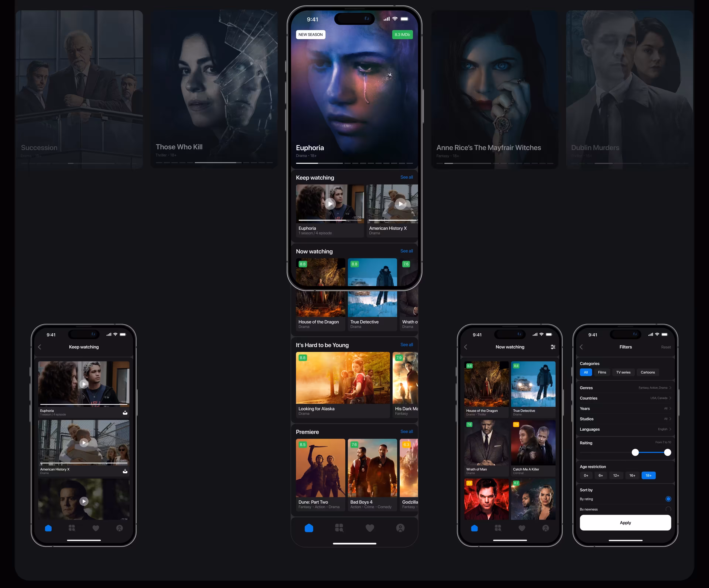Apply the selected filters

click(625, 522)
